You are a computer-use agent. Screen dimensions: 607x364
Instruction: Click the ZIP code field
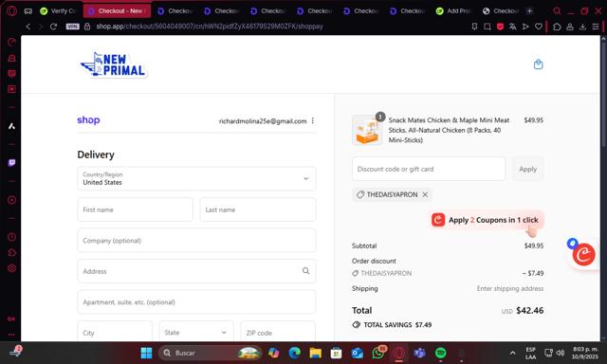coord(278,333)
